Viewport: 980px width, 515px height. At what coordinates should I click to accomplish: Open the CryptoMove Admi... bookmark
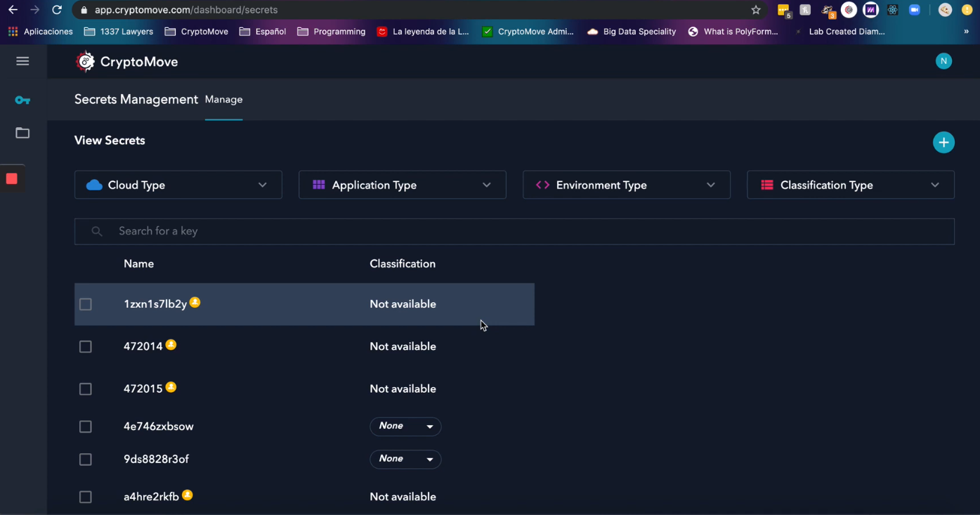click(x=528, y=32)
